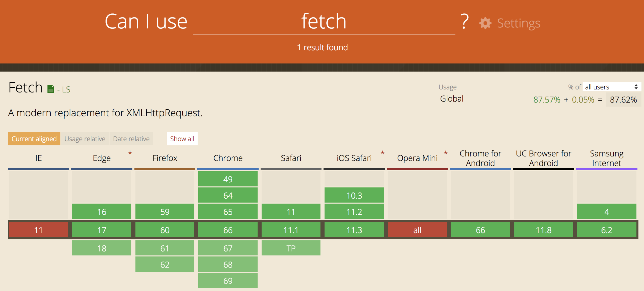
Task: Click the green spec document icon
Action: click(x=51, y=89)
